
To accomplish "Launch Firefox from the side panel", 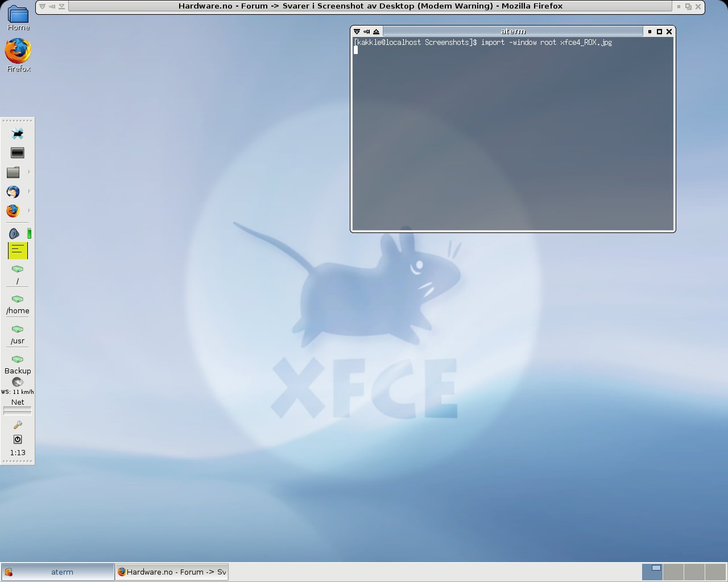I will [x=13, y=211].
